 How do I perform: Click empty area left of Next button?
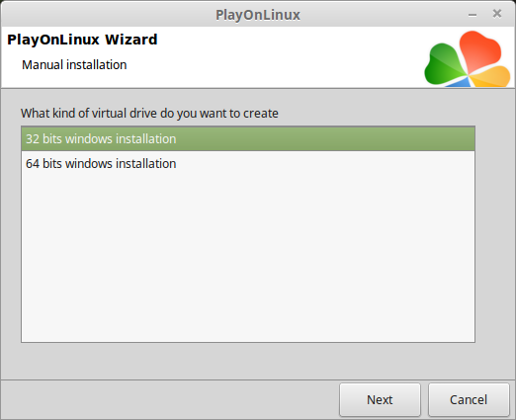[170, 399]
